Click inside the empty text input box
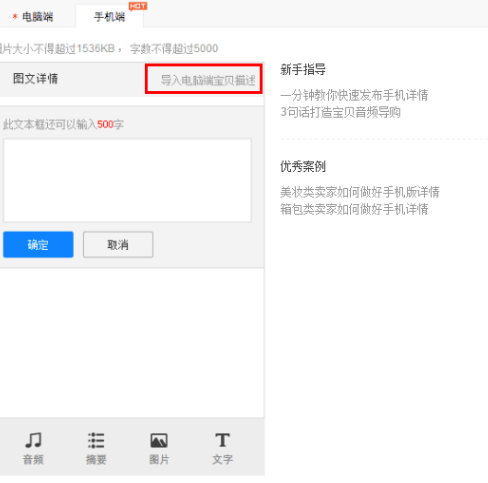 click(127, 180)
